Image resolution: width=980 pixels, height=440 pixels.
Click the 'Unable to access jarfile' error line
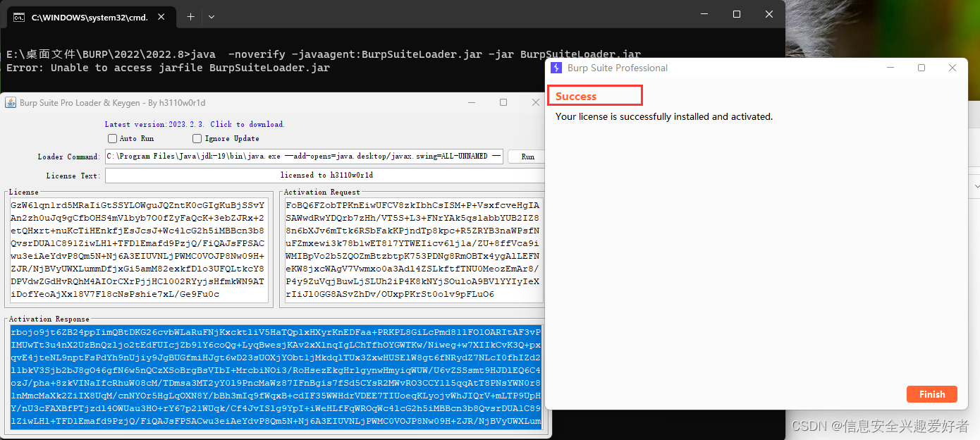click(168, 68)
